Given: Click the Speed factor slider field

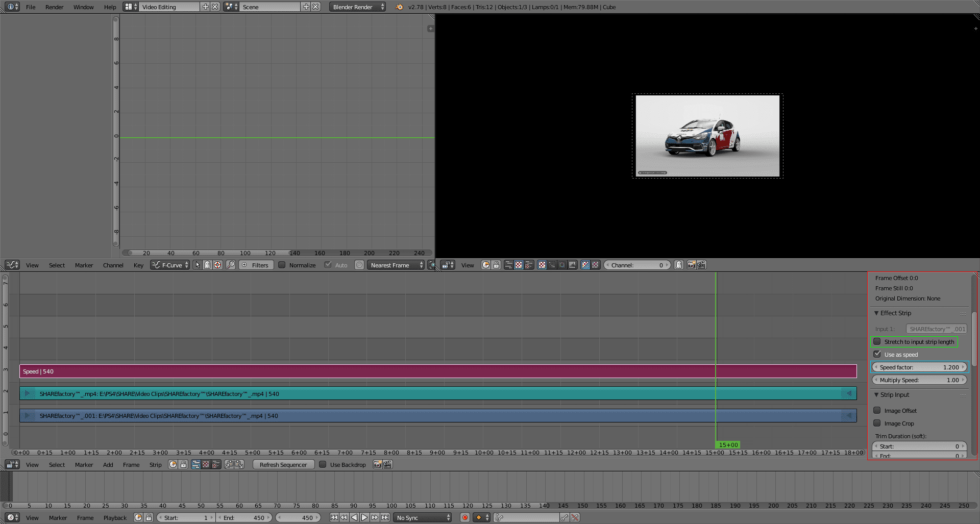Looking at the screenshot, I should coord(919,367).
